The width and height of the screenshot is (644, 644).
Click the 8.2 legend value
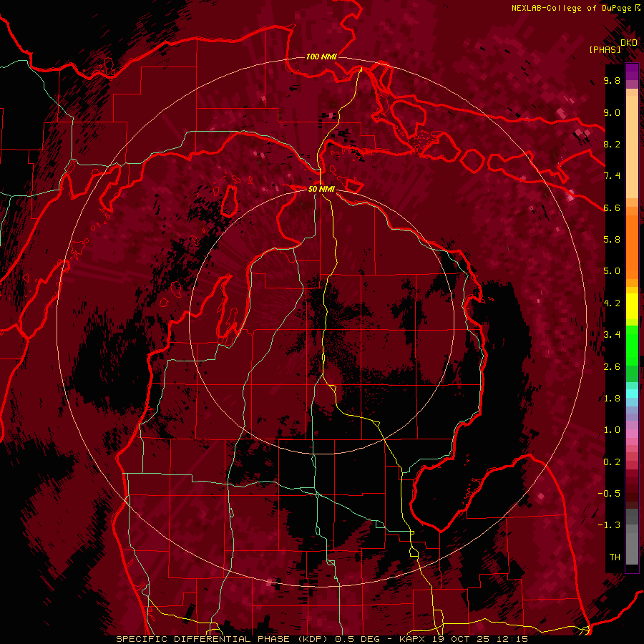[612, 144]
